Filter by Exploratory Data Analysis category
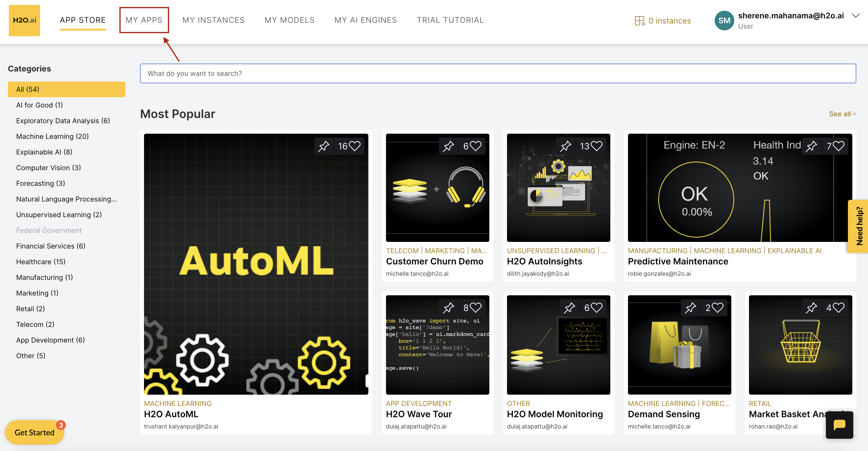This screenshot has width=868, height=451. (63, 120)
